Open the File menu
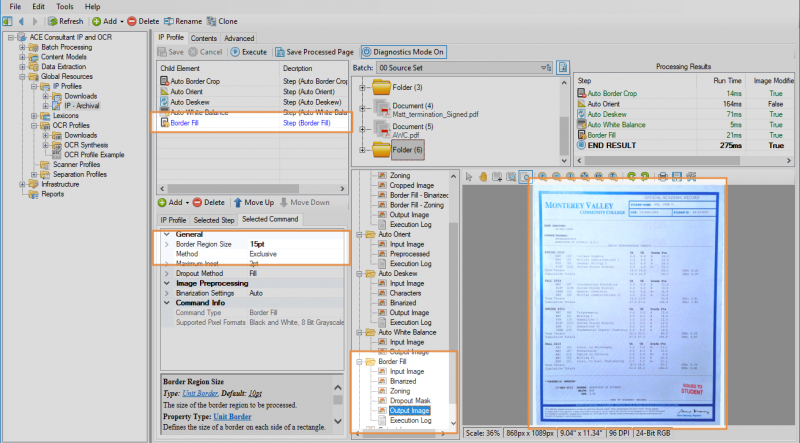This screenshot has height=443, width=800. tap(15, 7)
